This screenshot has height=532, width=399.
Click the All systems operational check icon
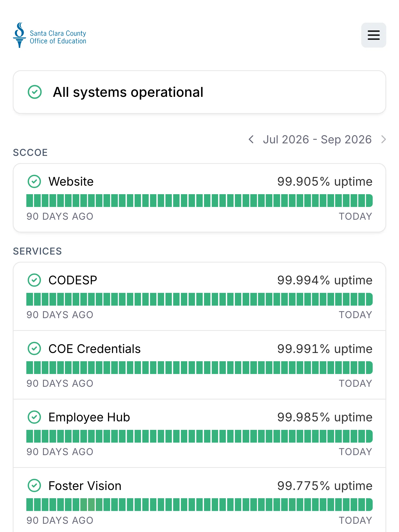pyautogui.click(x=35, y=92)
